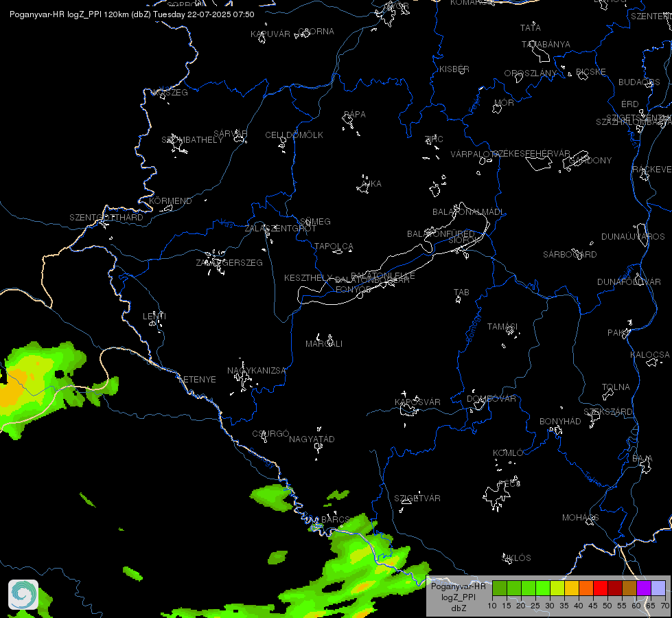Click the BALATONFÜRED city label
672x618 pixels.
tap(441, 233)
